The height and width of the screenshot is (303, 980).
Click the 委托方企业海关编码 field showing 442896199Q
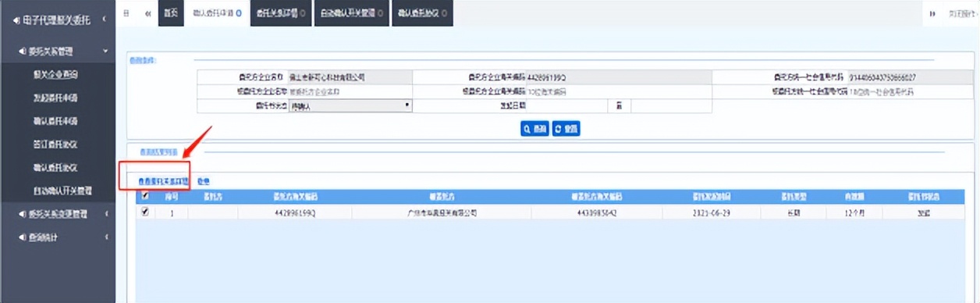(619, 77)
